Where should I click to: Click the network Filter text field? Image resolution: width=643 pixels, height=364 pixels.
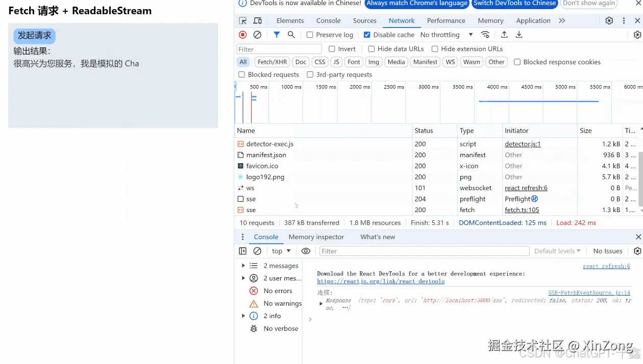(279, 49)
